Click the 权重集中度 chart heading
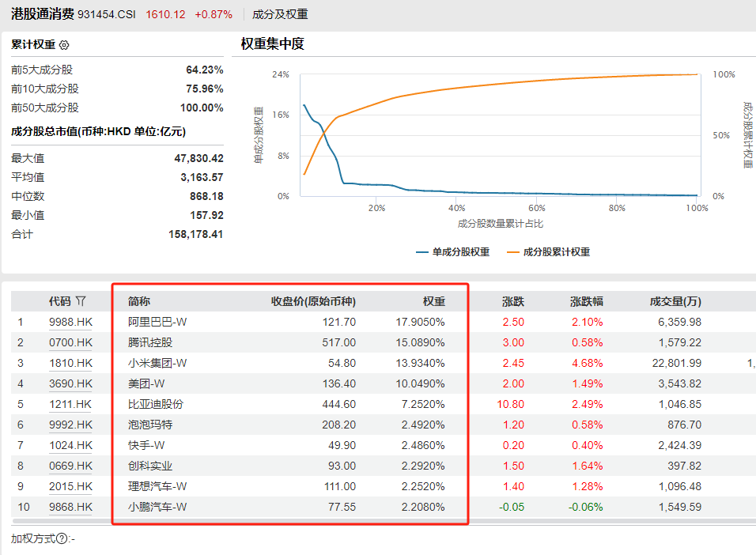756x555 pixels. click(272, 44)
